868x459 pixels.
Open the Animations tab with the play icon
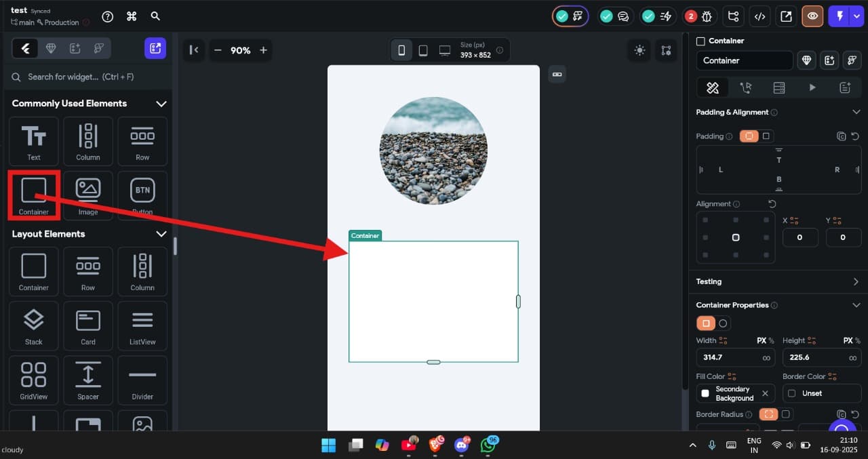(x=812, y=87)
